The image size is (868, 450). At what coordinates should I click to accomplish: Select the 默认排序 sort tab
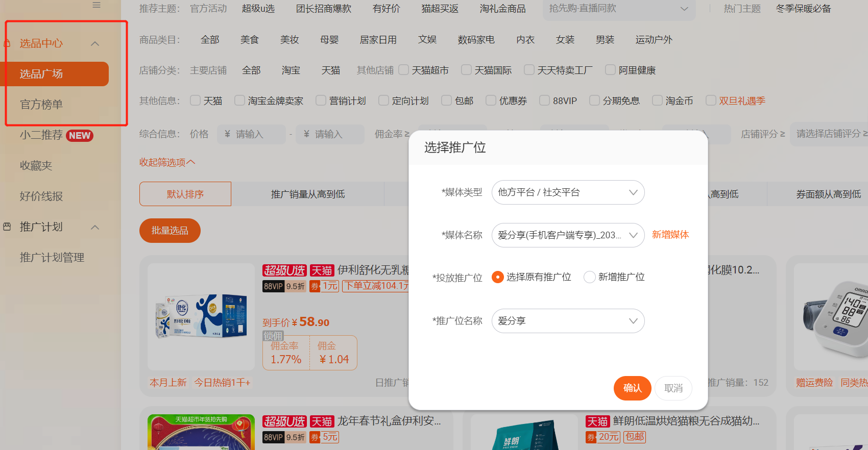[185, 194]
